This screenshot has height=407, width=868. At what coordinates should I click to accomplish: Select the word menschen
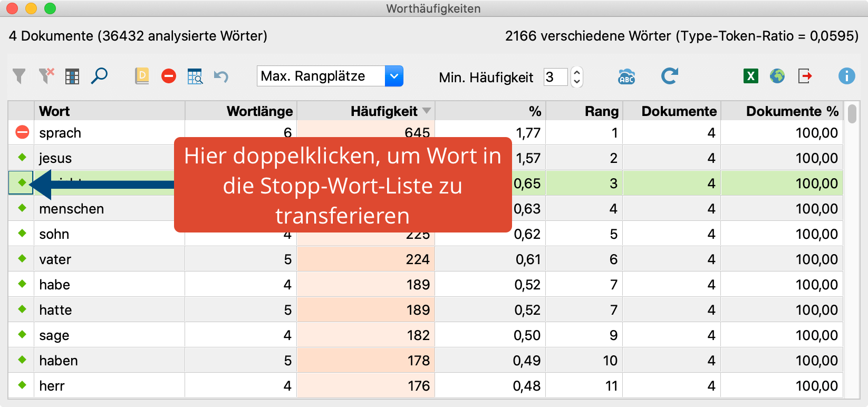tap(72, 209)
